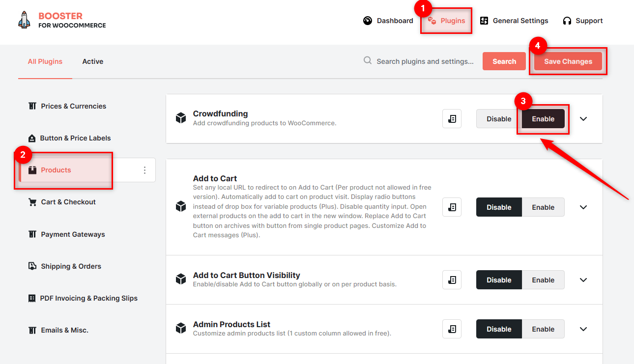This screenshot has width=634, height=364.
Task: Click the Cart & Checkout cart icon
Action: (32, 202)
